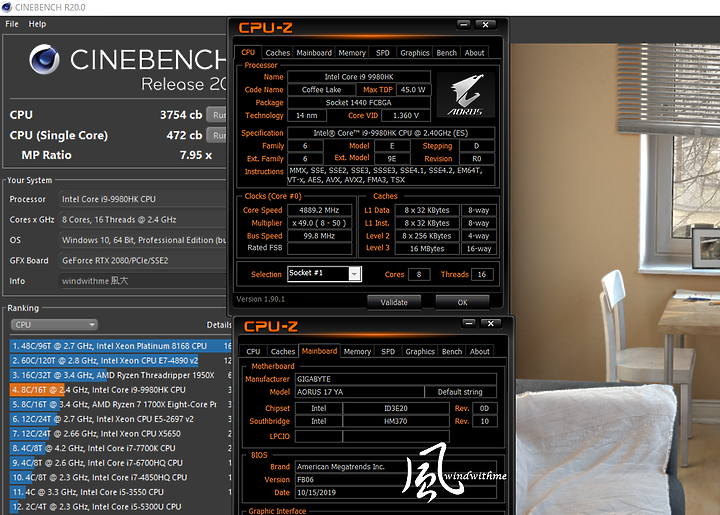Open Caches tab in lower CPU-Z window

[x=283, y=351]
